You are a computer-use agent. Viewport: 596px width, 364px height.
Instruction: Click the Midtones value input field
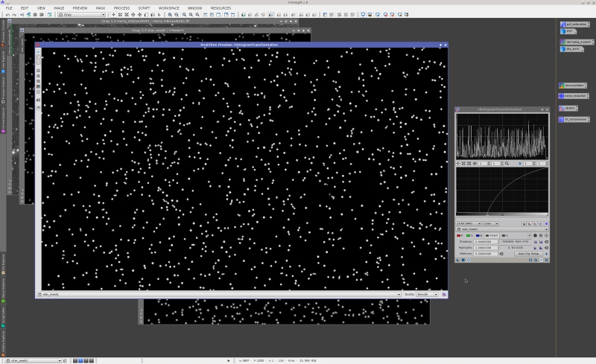click(486, 254)
